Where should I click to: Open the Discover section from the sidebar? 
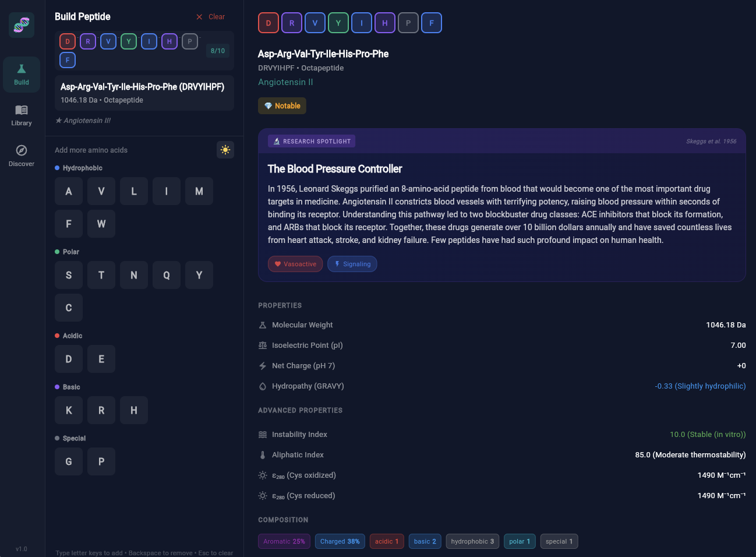point(22,154)
